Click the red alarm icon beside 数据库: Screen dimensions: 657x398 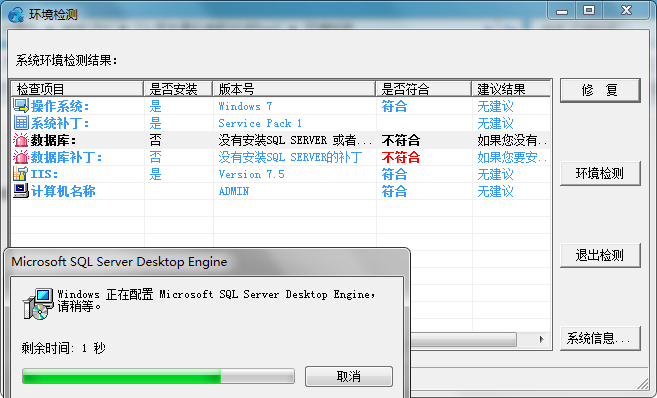pos(21,140)
